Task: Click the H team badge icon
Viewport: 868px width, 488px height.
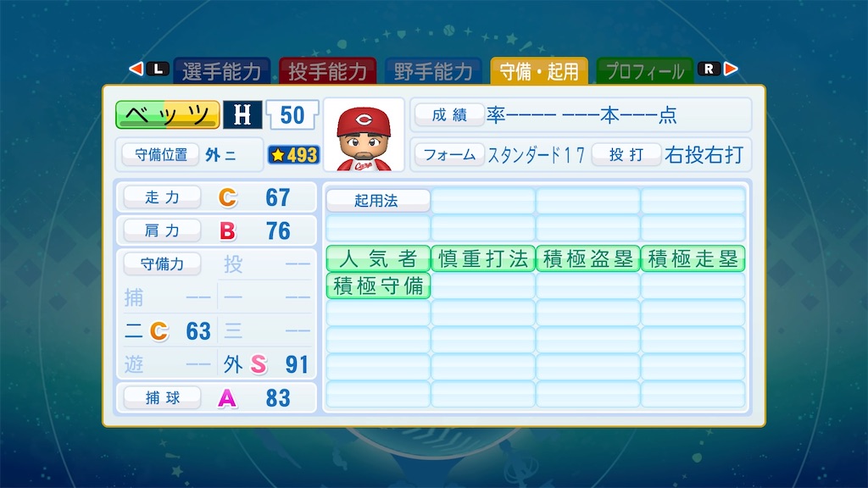Action: (242, 115)
